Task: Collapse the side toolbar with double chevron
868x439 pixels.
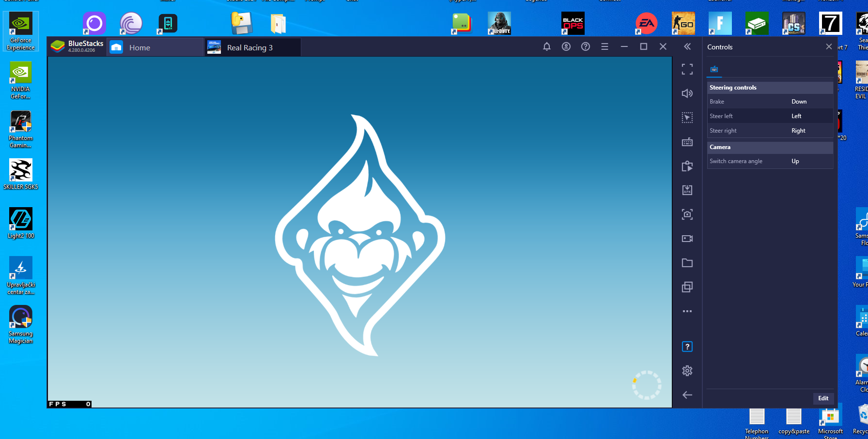Action: pyautogui.click(x=687, y=46)
